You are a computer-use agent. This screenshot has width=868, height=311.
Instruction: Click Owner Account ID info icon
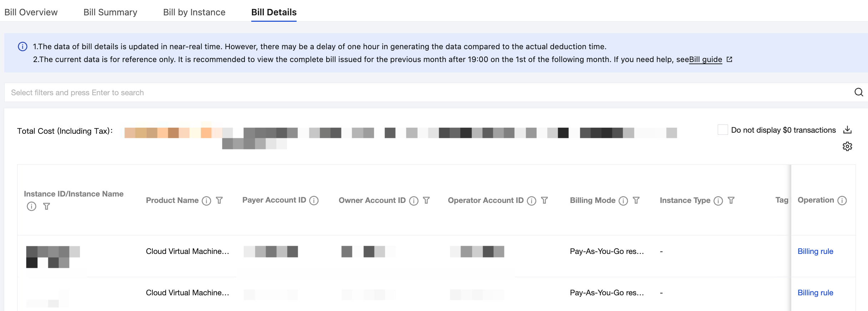(x=414, y=201)
